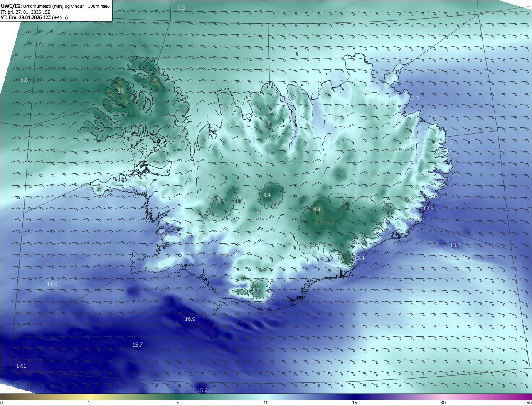Viewport: 532px width, 406px height.
Task: Click the 11.9 value label
Action: [x=52, y=284]
